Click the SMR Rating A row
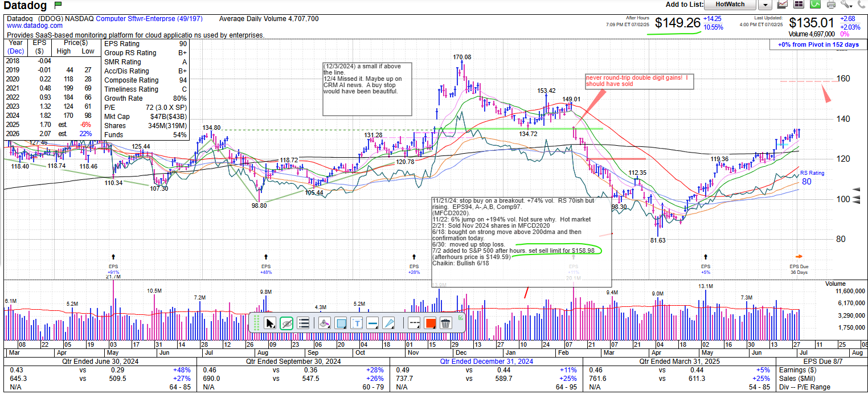 point(145,62)
